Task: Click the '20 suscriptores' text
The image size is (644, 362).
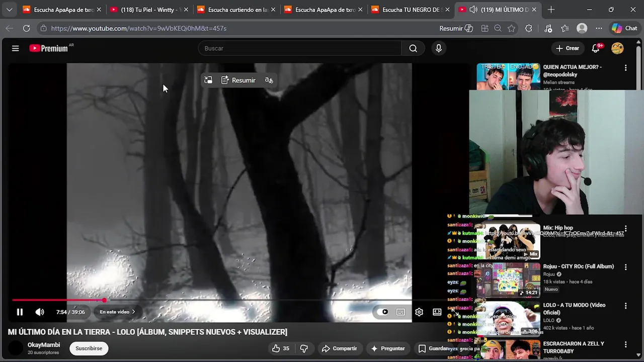Action: click(43, 353)
